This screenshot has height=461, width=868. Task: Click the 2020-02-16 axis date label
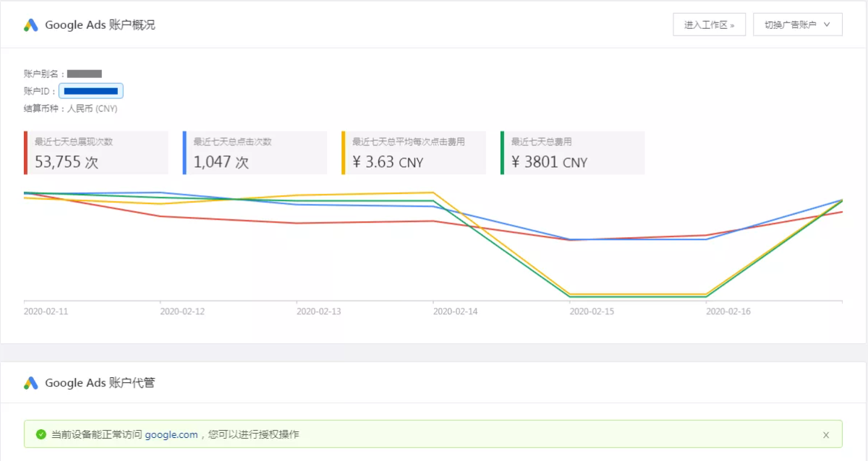[x=728, y=311]
